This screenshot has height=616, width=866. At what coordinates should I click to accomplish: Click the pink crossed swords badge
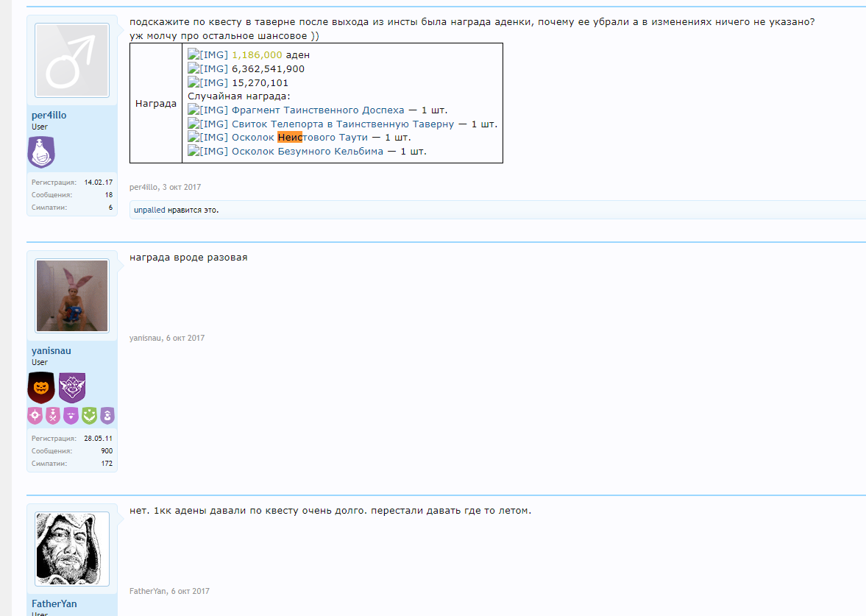(x=52, y=416)
